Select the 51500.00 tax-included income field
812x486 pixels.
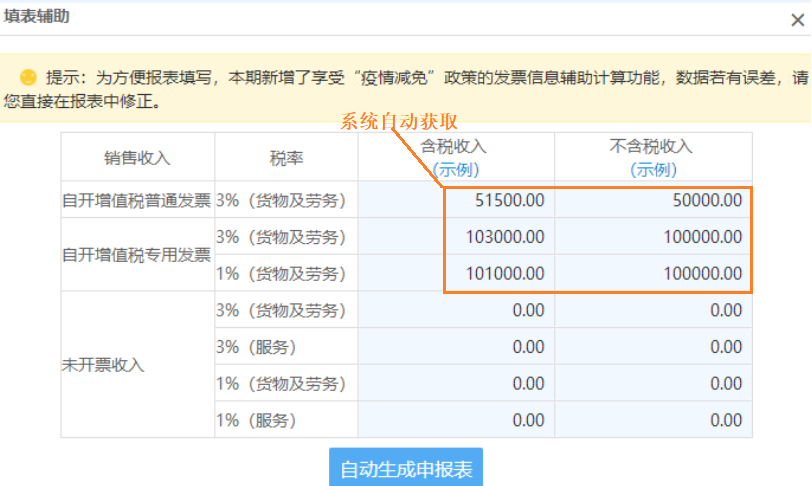coord(456,200)
